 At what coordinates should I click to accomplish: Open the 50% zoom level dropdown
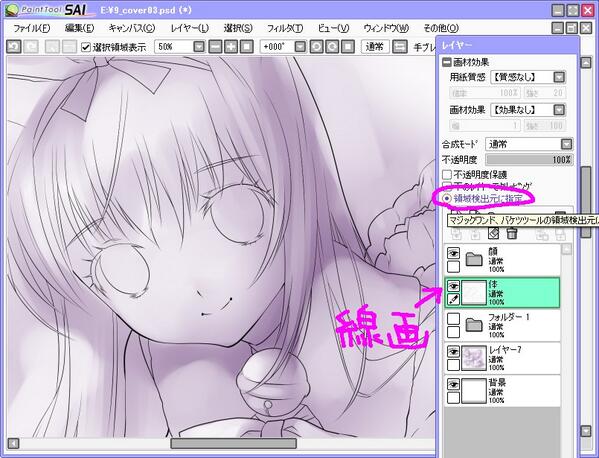[199, 47]
